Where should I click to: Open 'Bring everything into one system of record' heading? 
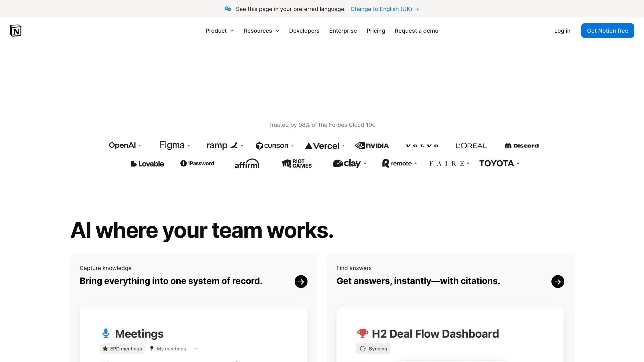tap(171, 281)
